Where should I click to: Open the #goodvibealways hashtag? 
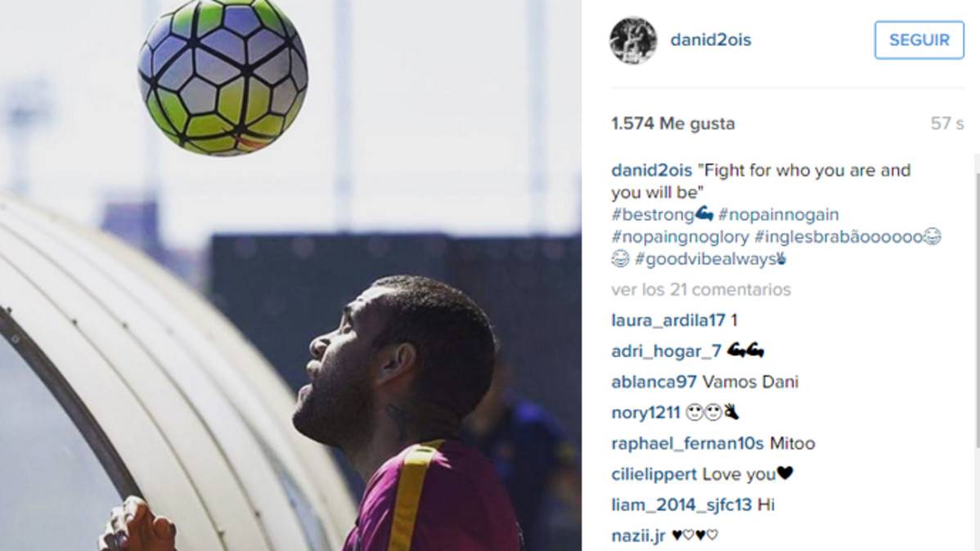[x=705, y=258]
